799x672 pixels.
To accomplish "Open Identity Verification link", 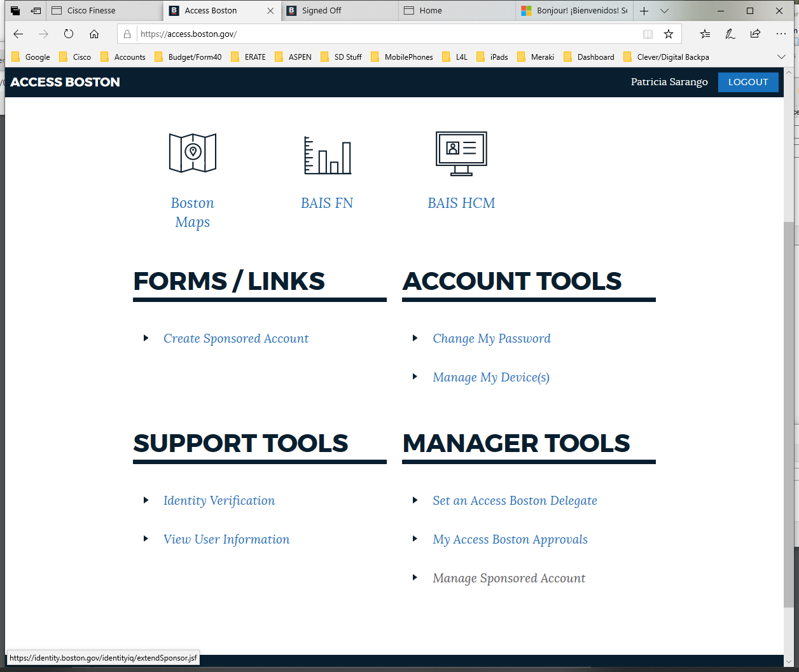I will click(x=219, y=501).
